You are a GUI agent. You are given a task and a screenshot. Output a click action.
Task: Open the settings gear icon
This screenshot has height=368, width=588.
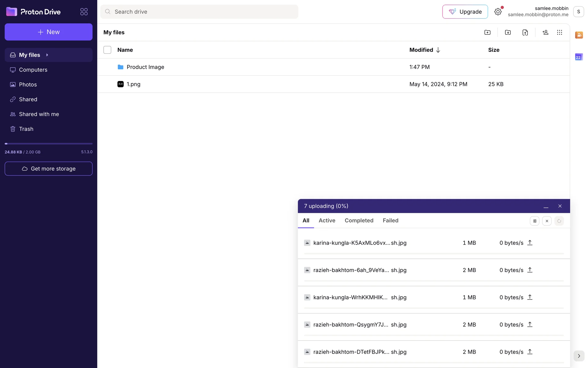[498, 12]
